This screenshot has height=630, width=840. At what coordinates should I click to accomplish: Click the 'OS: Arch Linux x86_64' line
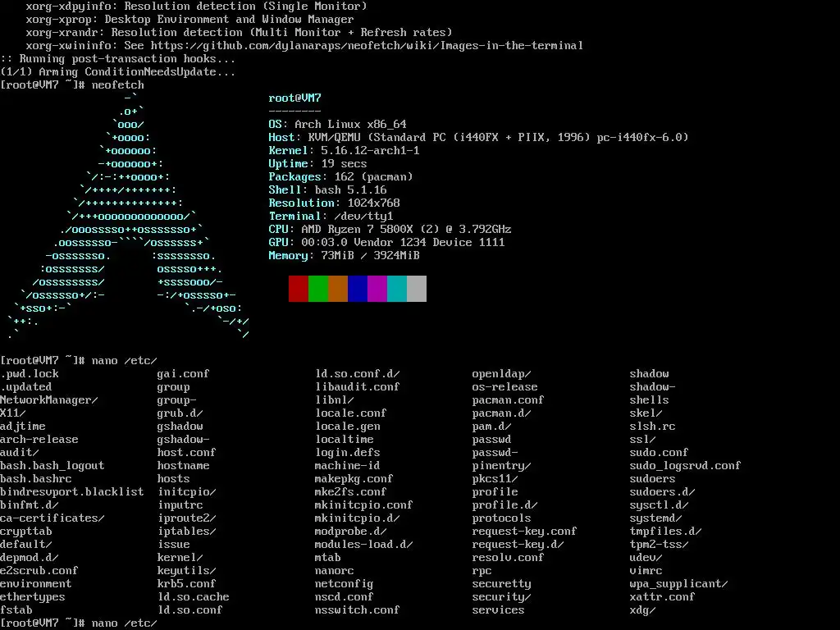pyautogui.click(x=337, y=125)
